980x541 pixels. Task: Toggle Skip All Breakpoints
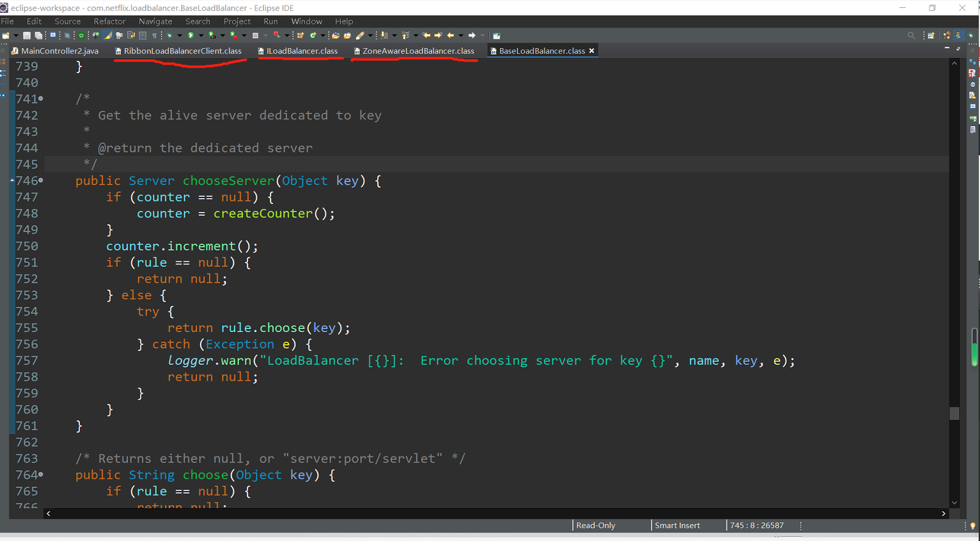(67, 35)
